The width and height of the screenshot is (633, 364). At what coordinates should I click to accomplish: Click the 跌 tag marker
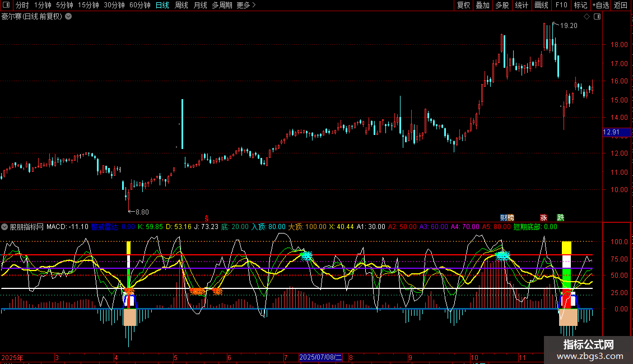[560, 217]
